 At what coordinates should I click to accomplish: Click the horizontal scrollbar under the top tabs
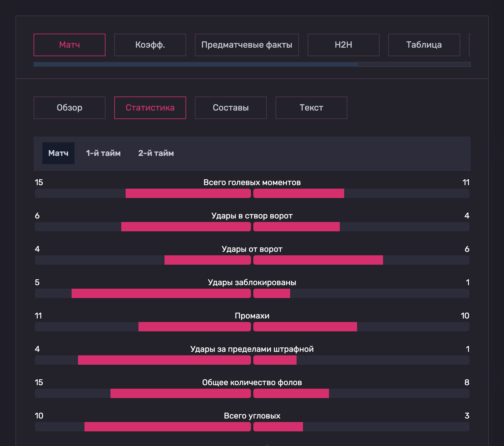[x=196, y=64]
